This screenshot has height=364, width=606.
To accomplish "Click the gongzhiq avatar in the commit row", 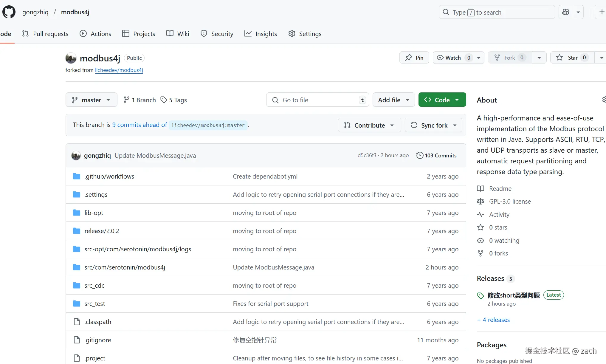I will [76, 155].
